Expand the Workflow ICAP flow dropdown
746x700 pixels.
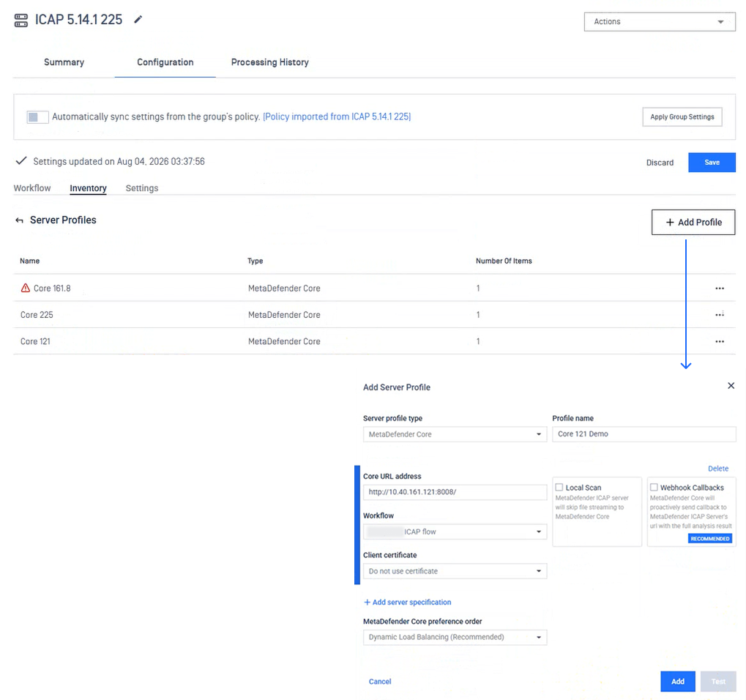pyautogui.click(x=455, y=532)
